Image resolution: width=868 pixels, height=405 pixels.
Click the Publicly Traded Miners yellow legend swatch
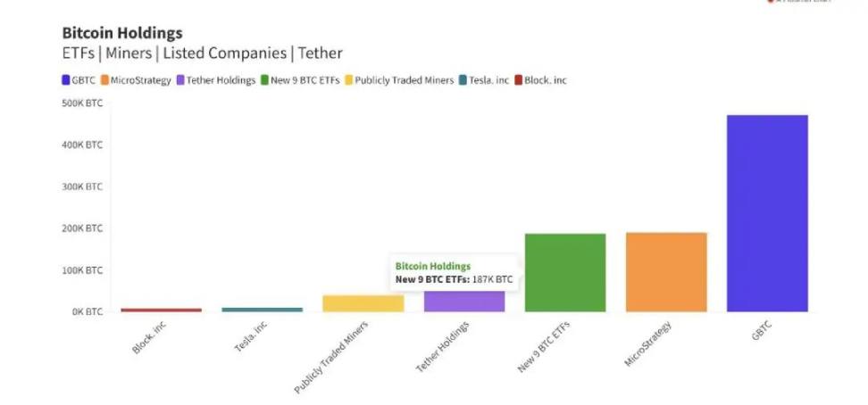pyautogui.click(x=349, y=80)
